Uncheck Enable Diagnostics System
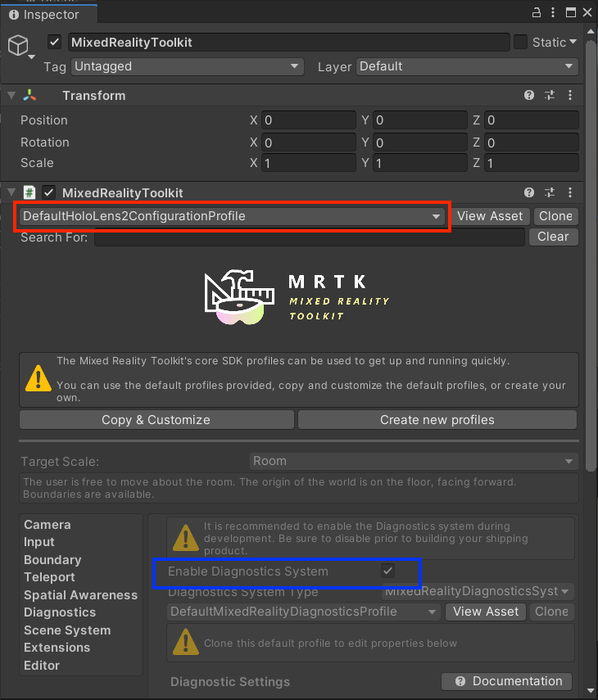 coord(388,571)
